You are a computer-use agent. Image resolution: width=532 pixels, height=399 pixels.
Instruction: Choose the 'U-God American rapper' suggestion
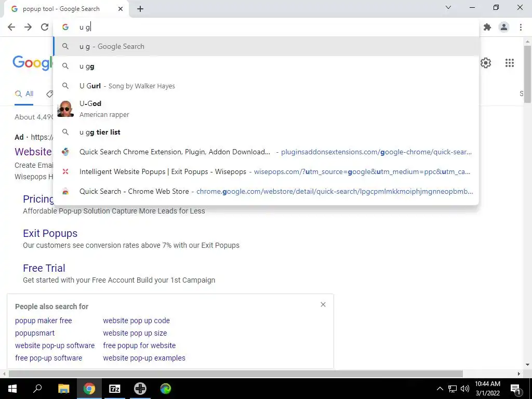click(x=267, y=109)
